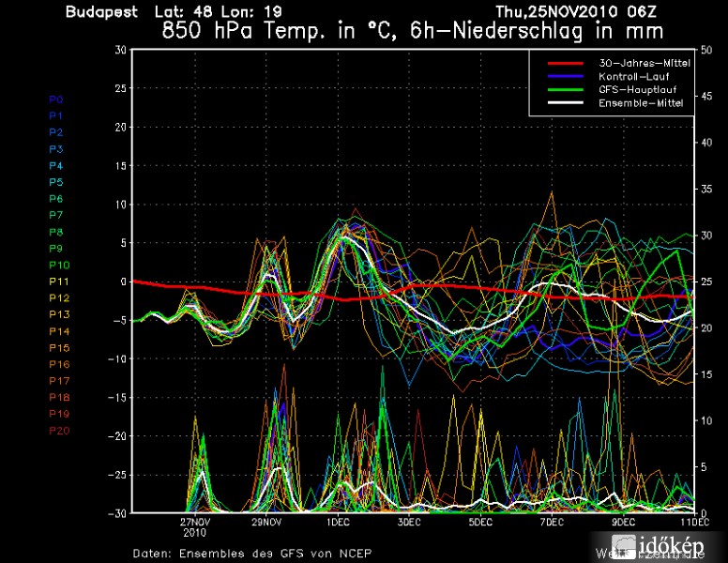Click the 29NOV date axis label
Screen dimensions: 728x563
266,522
